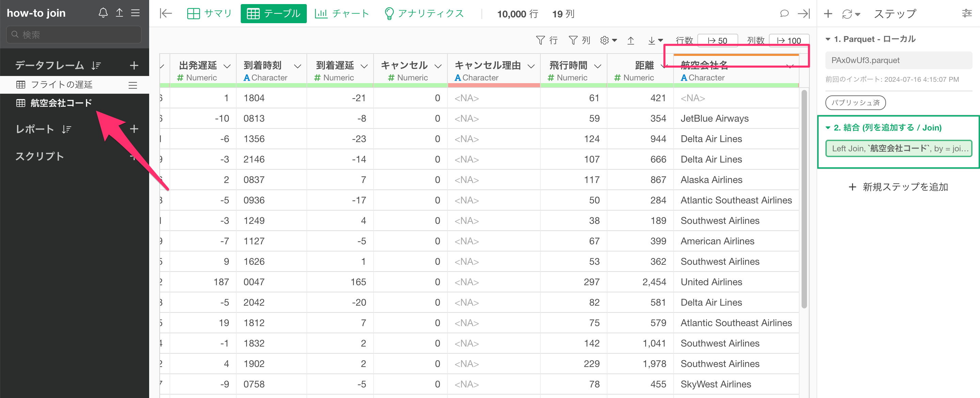
Task: Collapse step 1 Parquet disclosure triangle
Action: (x=828, y=39)
